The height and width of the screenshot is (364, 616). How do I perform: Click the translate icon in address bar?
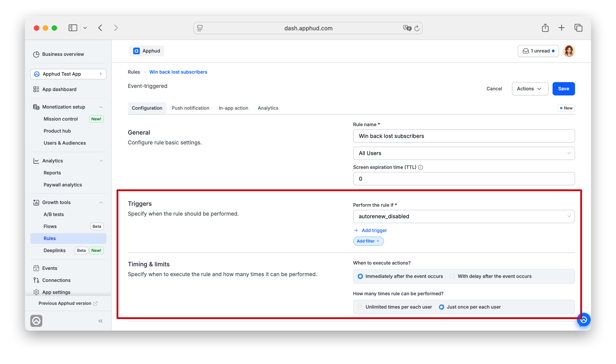[x=407, y=28]
